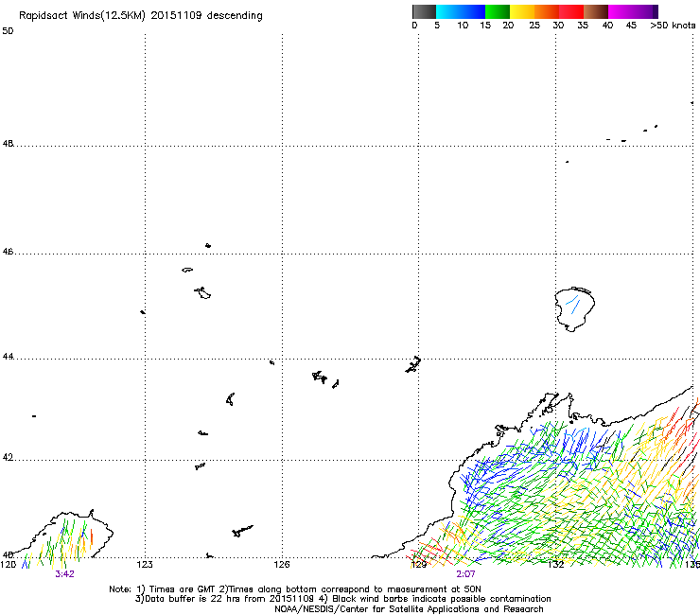
Task: Click the cyan-blue 5-15 knots legend segment
Action: (x=461, y=11)
